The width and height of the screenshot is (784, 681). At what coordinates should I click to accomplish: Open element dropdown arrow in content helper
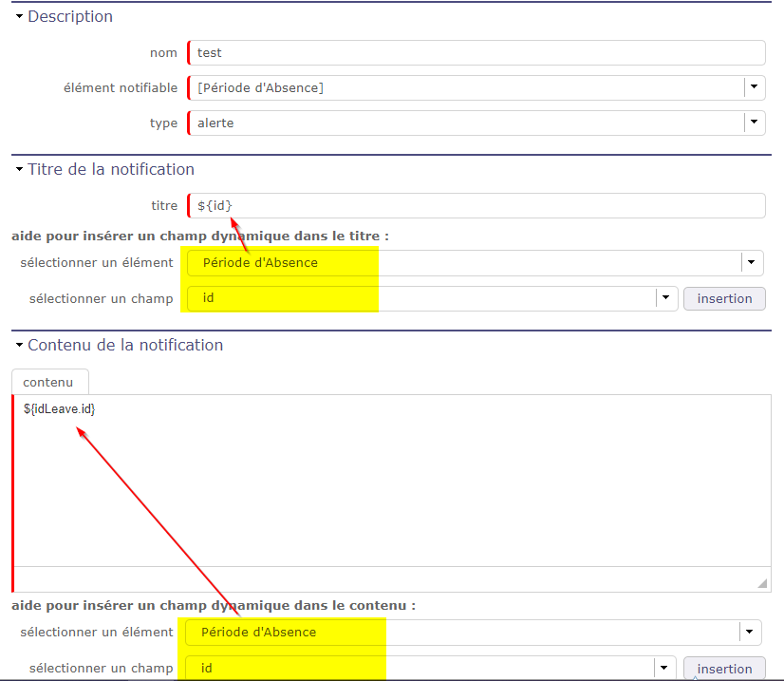pos(751,632)
